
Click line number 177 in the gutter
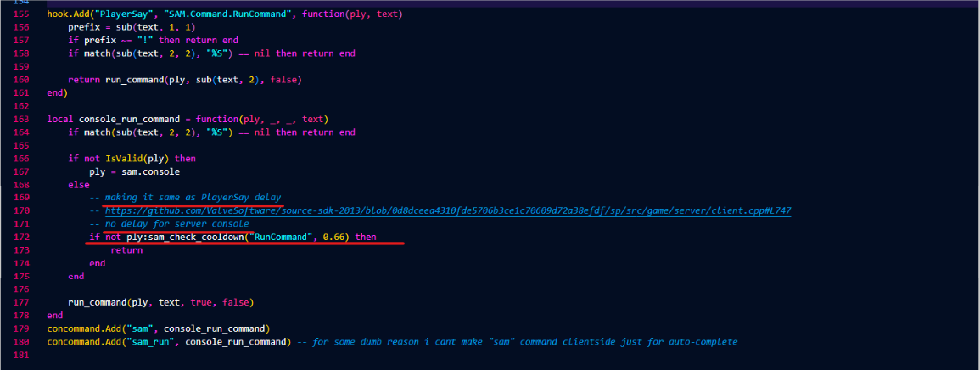coord(20,302)
